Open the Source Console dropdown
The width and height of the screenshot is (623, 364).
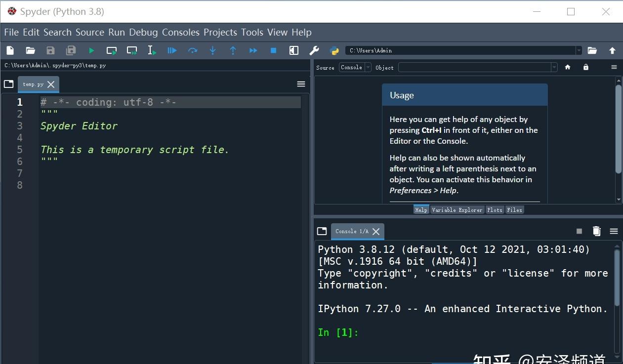click(x=355, y=67)
